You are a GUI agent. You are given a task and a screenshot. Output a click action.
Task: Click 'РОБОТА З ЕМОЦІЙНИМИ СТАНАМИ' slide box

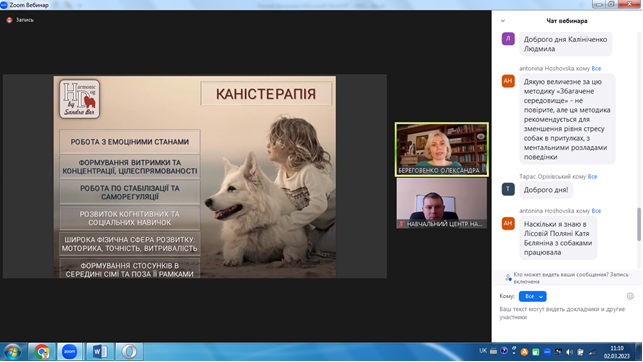(x=130, y=141)
